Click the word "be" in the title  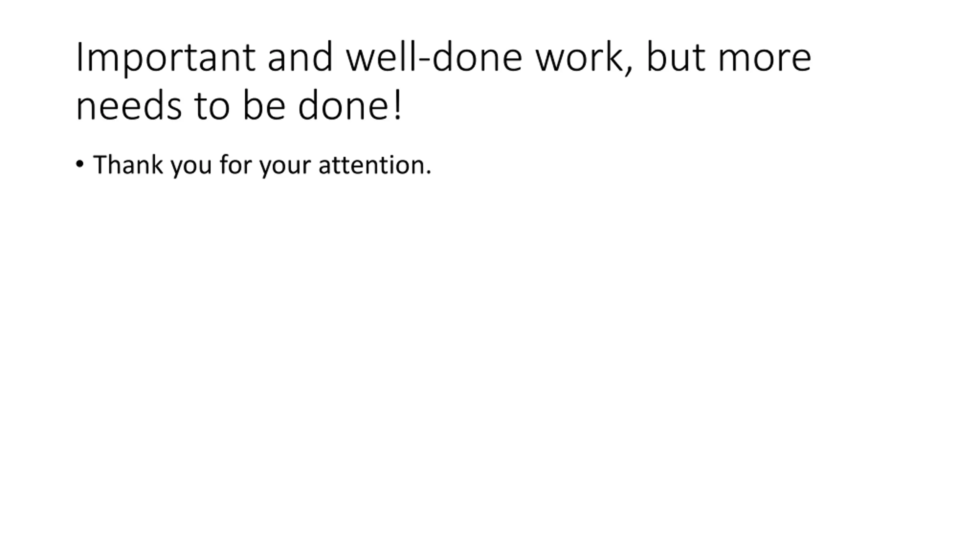coord(264,105)
